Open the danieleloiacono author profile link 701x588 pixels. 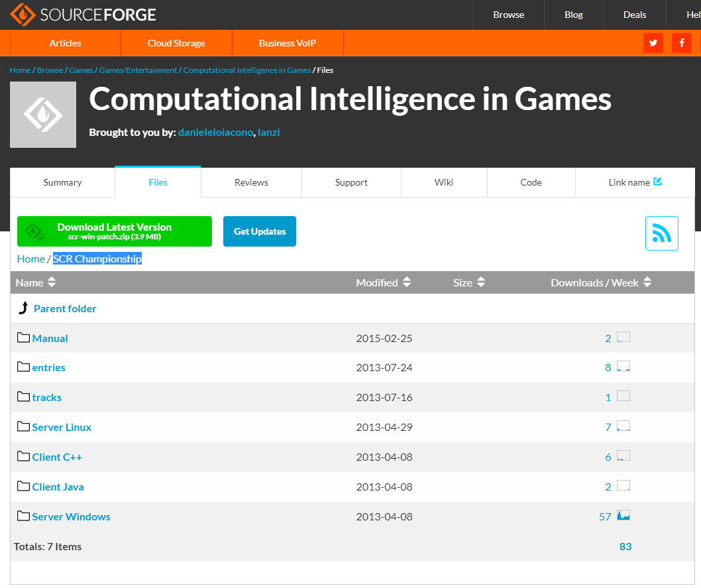(215, 133)
